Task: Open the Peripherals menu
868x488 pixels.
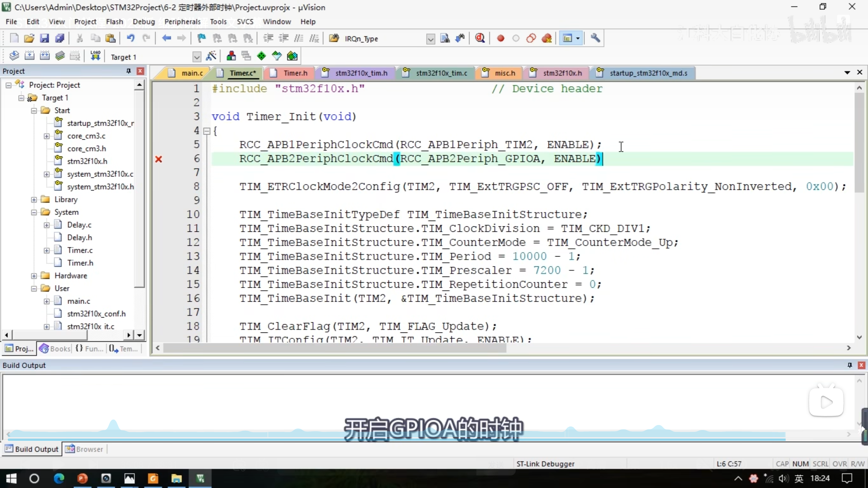Action: coord(182,22)
